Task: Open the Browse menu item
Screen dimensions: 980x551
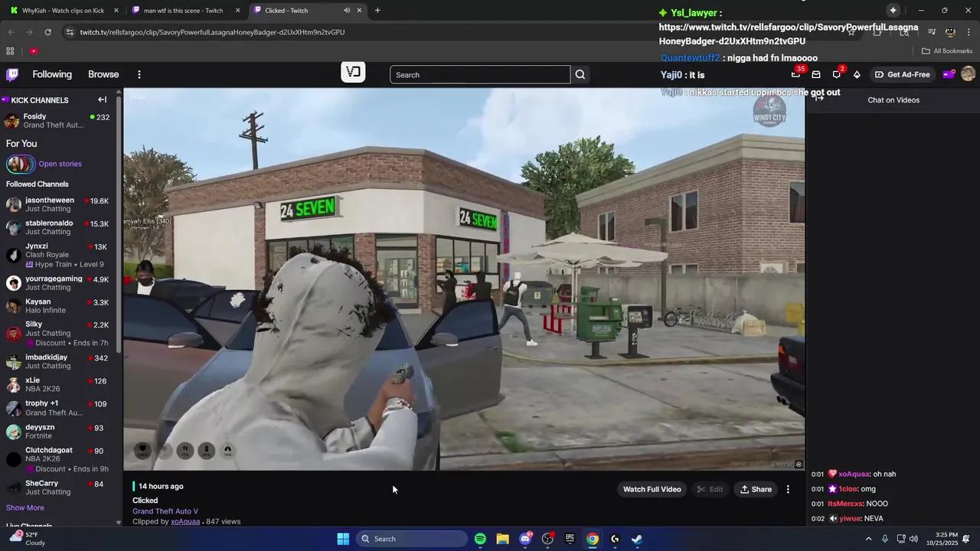Action: [x=103, y=74]
